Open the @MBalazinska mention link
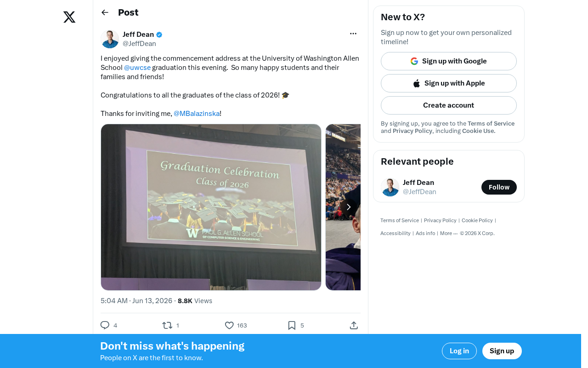 pyautogui.click(x=197, y=114)
